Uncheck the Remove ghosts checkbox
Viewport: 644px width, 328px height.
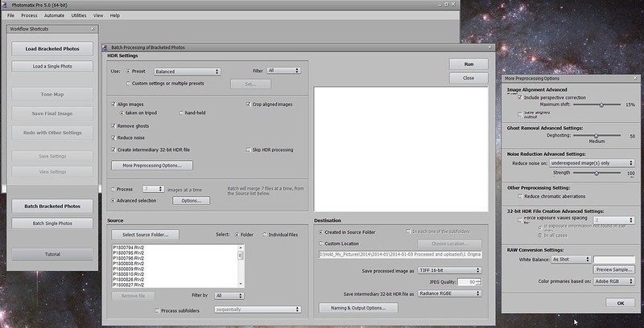(x=112, y=126)
